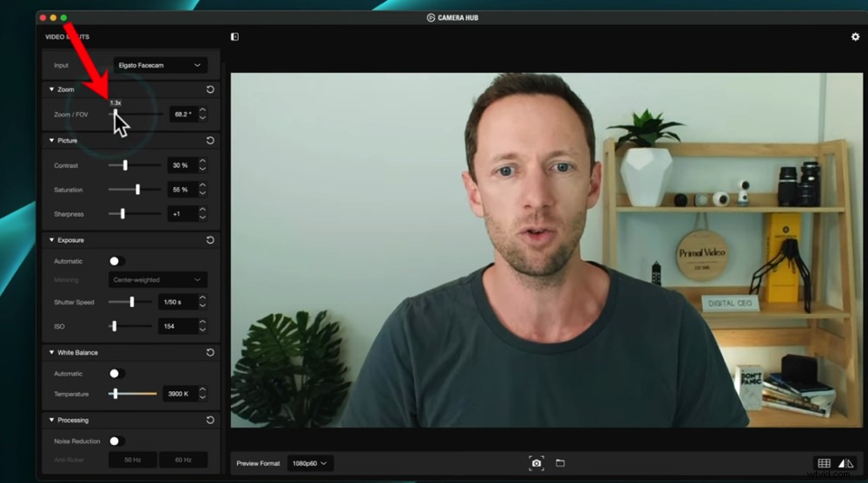Click the Contrast slider handle
The width and height of the screenshot is (868, 483).
click(x=125, y=165)
